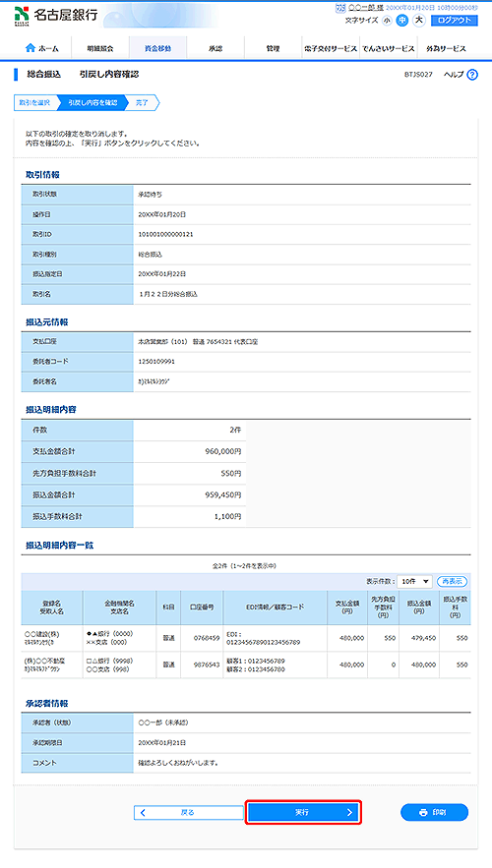Screen dimensions: 492x868
Task: Set font size to small (小)
Action: point(387,21)
